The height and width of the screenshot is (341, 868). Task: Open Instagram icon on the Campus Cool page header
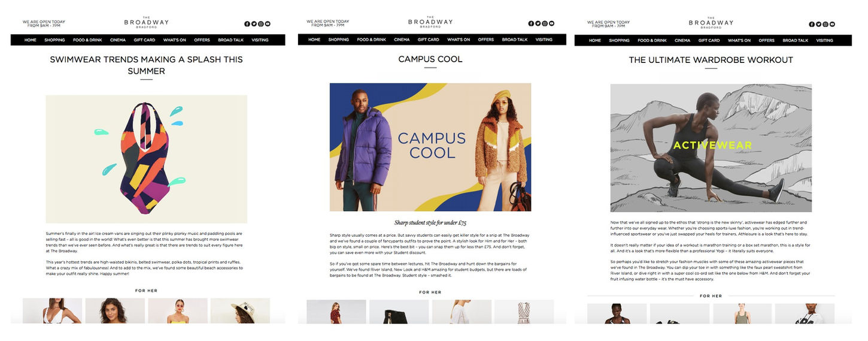[545, 23]
